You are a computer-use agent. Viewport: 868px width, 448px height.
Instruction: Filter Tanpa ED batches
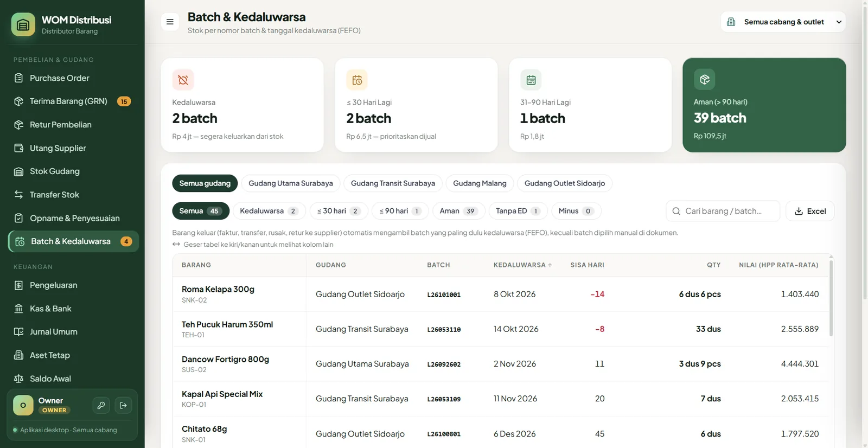point(518,211)
